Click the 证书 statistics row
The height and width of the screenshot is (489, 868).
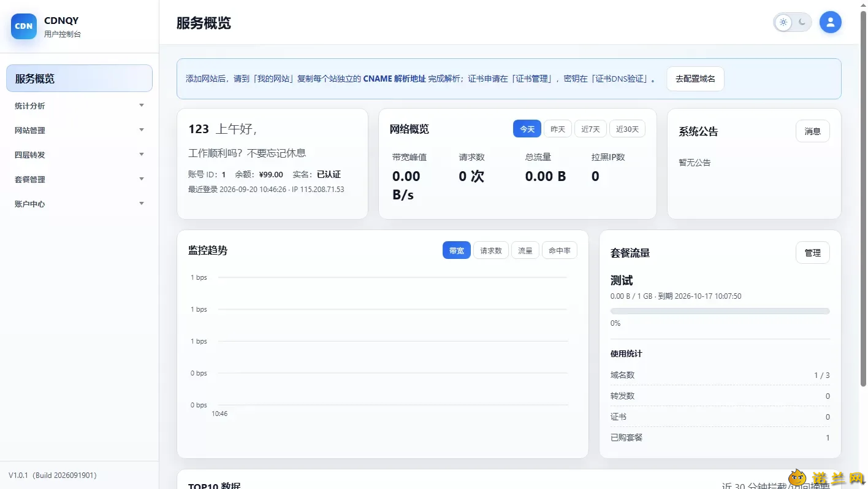point(720,417)
